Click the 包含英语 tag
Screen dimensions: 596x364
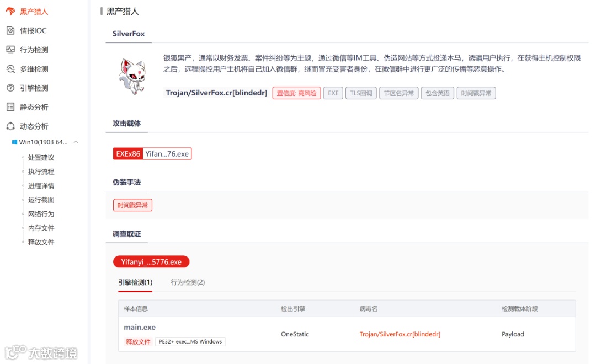click(438, 93)
